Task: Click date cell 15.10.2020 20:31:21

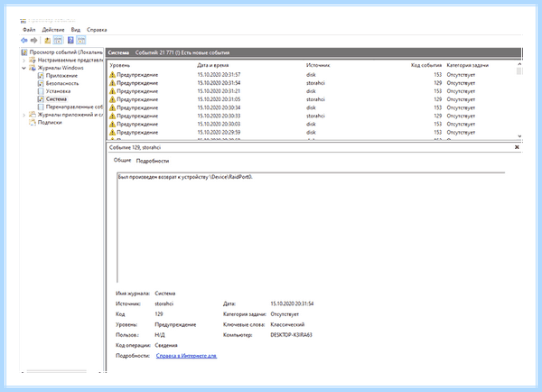Action: (x=219, y=91)
